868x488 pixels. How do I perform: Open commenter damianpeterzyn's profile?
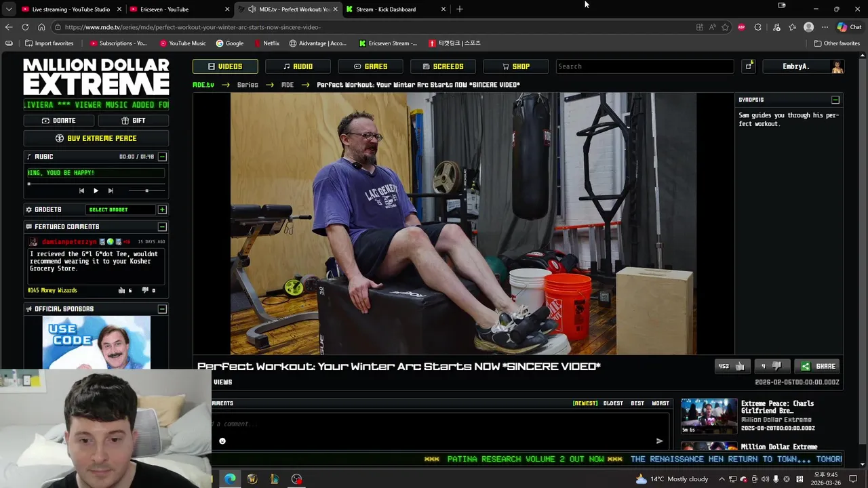point(69,242)
